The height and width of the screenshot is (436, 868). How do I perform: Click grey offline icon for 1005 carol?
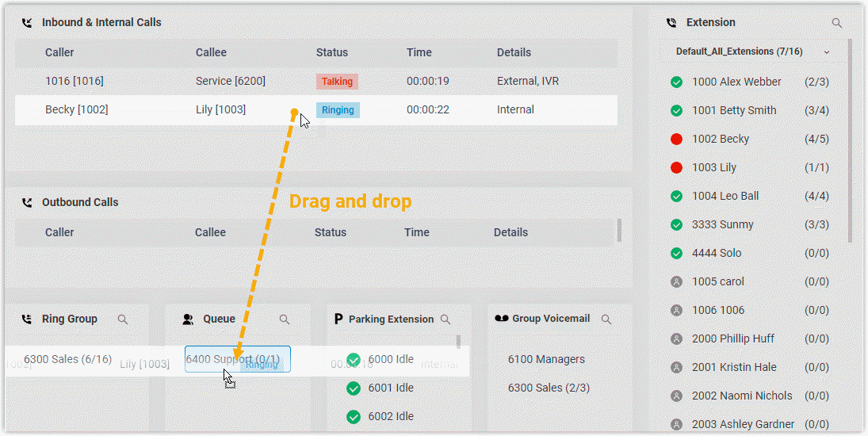pyautogui.click(x=676, y=281)
